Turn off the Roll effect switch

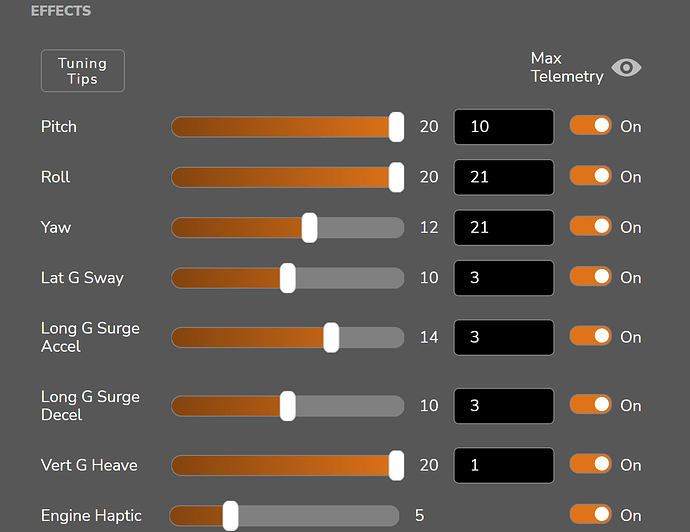[591, 176]
